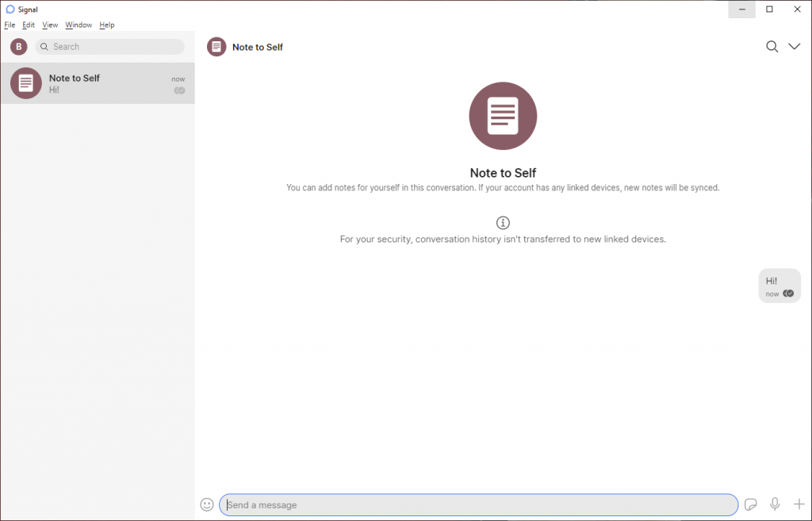The width and height of the screenshot is (812, 521).
Task: Click the security info circle icon
Action: pos(503,223)
